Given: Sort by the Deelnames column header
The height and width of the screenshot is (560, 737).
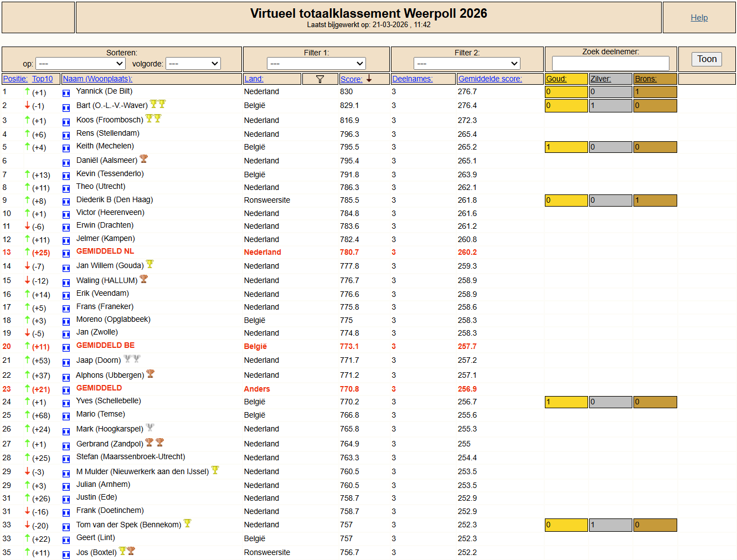Looking at the screenshot, I should [x=412, y=79].
